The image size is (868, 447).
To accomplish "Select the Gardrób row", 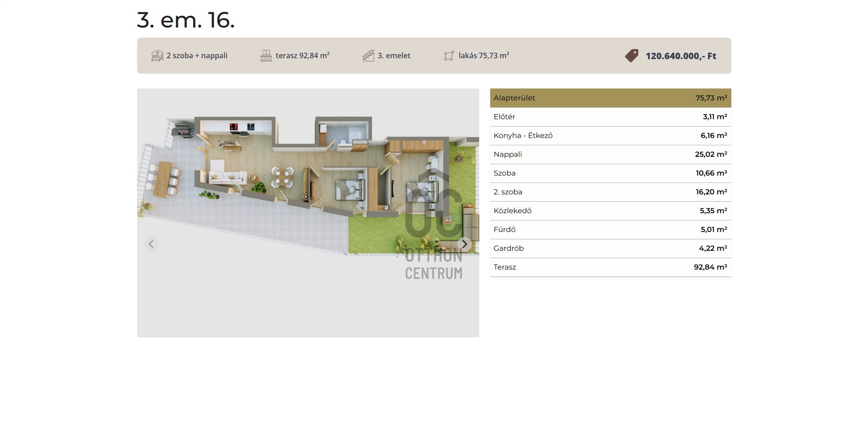I will coord(610,248).
